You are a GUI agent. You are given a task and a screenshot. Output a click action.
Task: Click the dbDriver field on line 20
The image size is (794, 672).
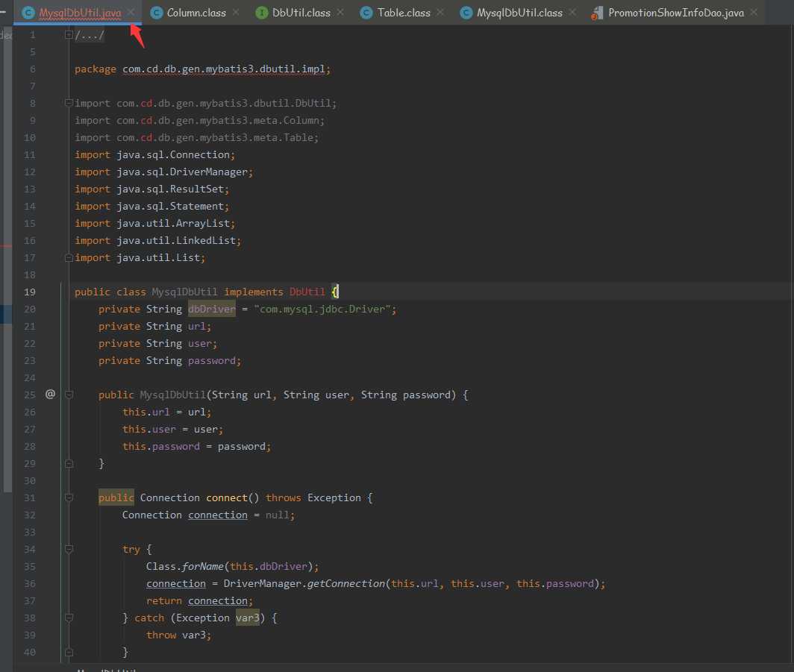(x=212, y=310)
